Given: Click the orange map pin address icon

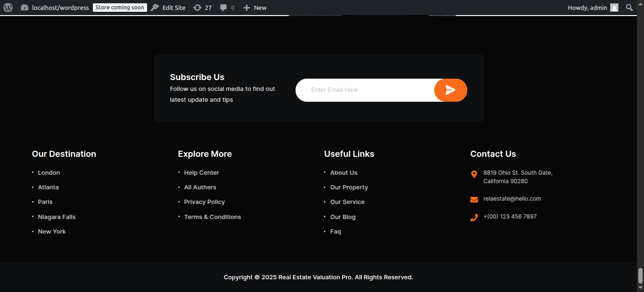Looking at the screenshot, I should point(474,174).
